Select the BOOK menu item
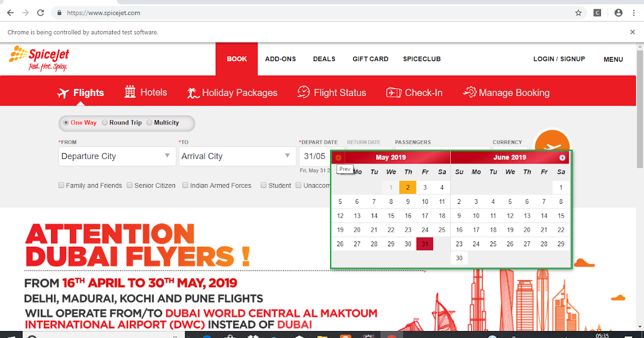Viewport: 644px width, 338px height. [237, 59]
